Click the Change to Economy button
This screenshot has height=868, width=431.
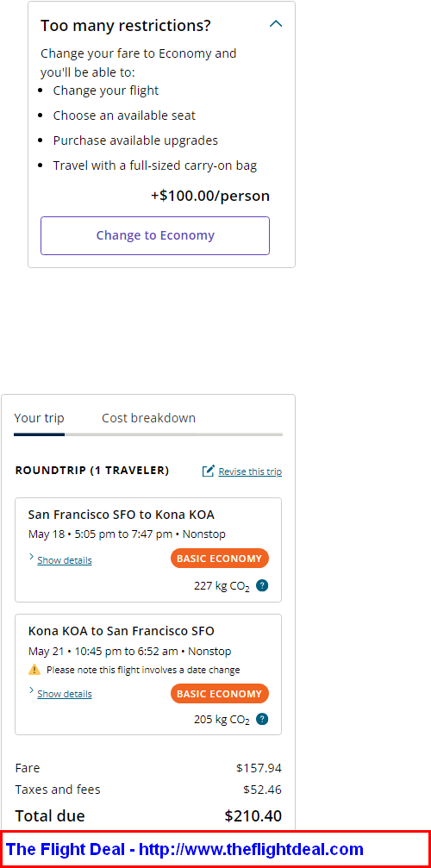pos(155,236)
